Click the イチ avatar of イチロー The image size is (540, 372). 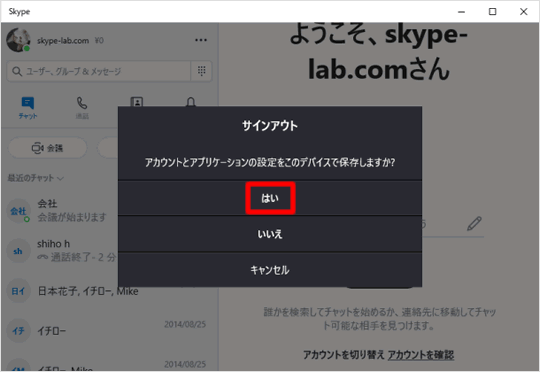18,331
